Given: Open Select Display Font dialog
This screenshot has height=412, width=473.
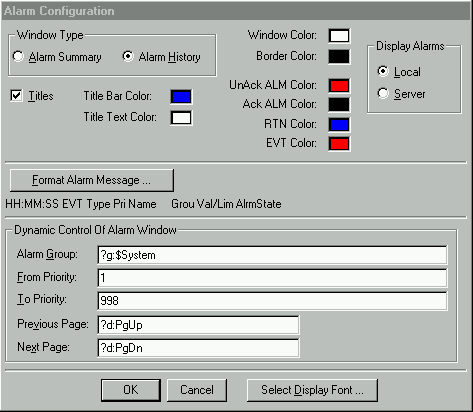Looking at the screenshot, I should pos(312,390).
